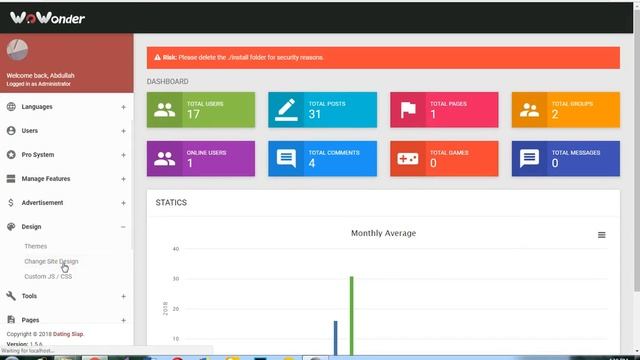This screenshot has width=640, height=360.
Task: Expand the Users menu with plus
Action: pyautogui.click(x=123, y=131)
